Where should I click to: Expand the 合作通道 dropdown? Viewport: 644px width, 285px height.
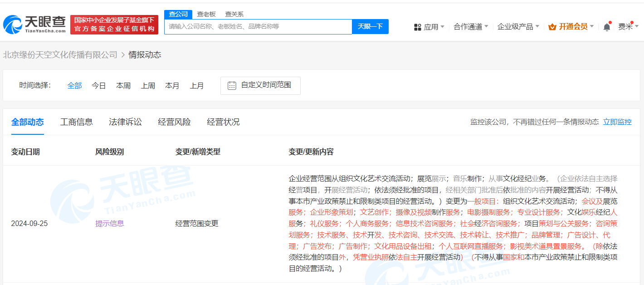[x=471, y=27]
